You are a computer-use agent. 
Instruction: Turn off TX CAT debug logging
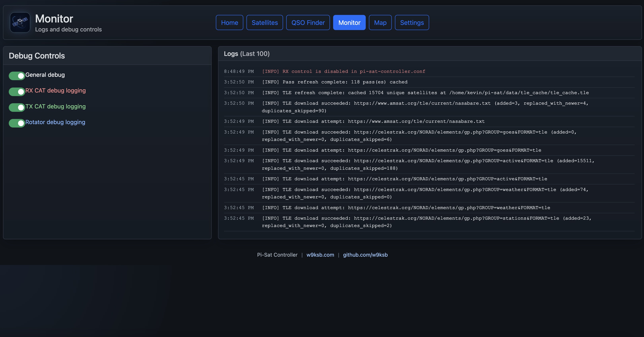[17, 107]
